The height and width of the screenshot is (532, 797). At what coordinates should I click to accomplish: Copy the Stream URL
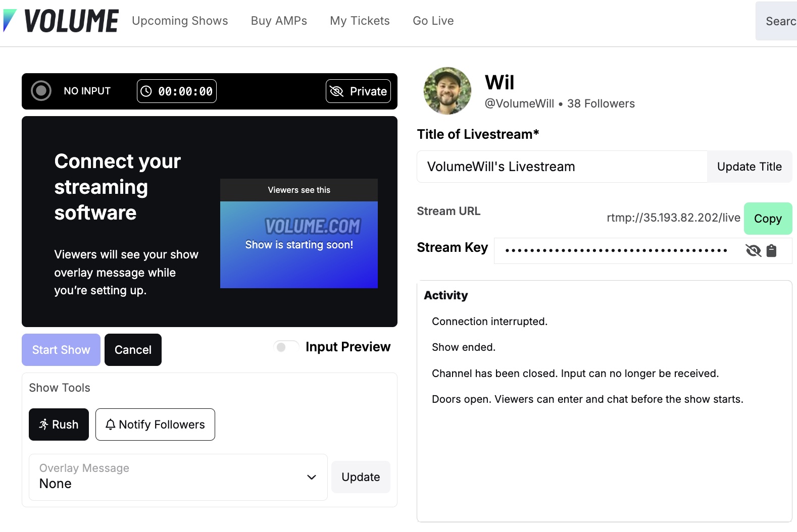pyautogui.click(x=768, y=219)
